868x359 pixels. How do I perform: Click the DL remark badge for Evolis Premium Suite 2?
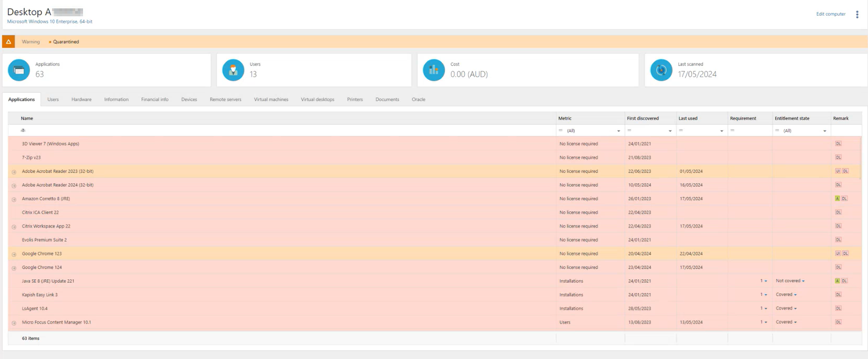[838, 239]
